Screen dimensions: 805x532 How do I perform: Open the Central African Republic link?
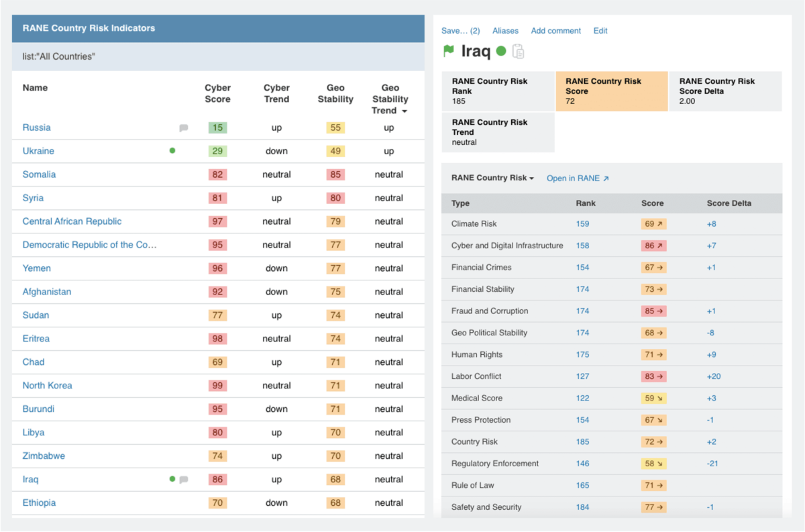click(x=72, y=221)
